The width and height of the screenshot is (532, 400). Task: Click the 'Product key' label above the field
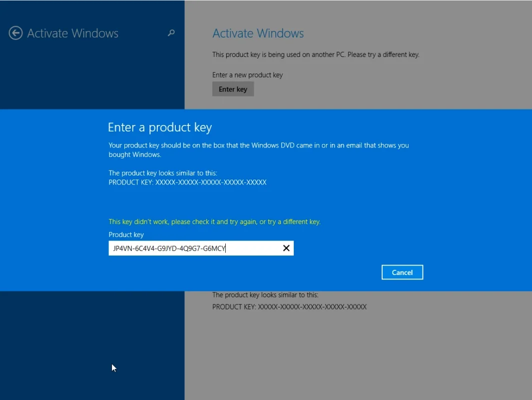(x=126, y=234)
